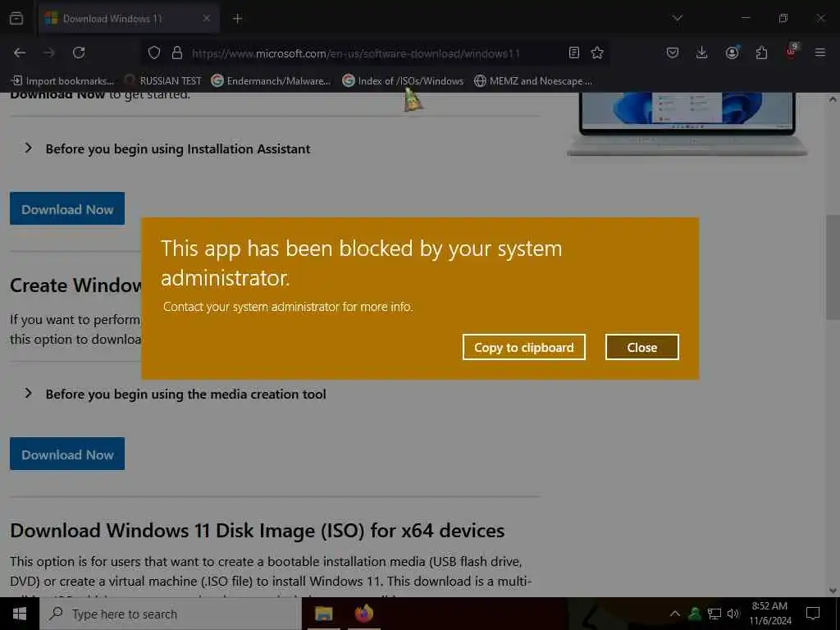Click the first Download Now button under Installation Assistant
The width and height of the screenshot is (840, 630).
coord(67,208)
